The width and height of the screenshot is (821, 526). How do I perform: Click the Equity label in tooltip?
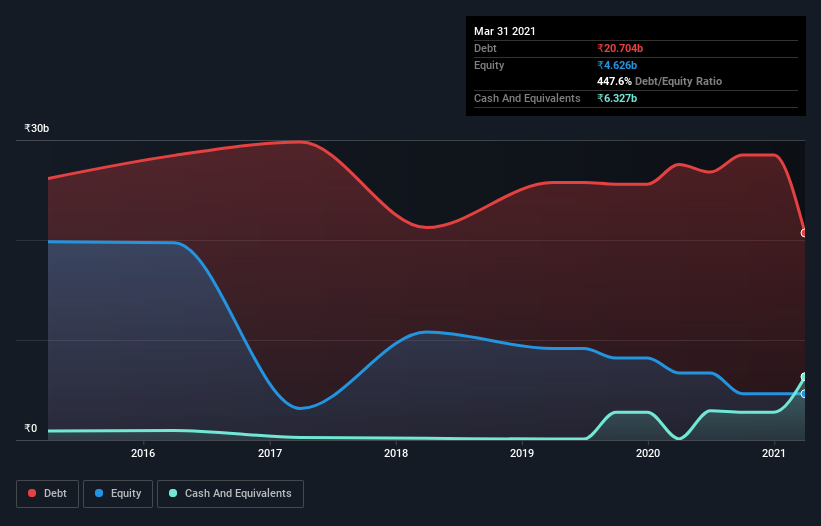tap(489, 65)
